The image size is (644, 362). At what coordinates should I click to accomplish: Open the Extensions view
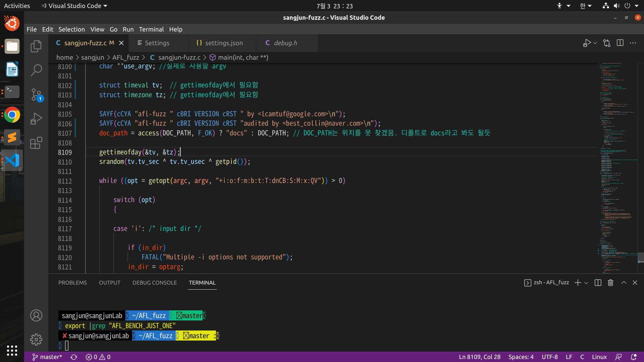click(36, 143)
